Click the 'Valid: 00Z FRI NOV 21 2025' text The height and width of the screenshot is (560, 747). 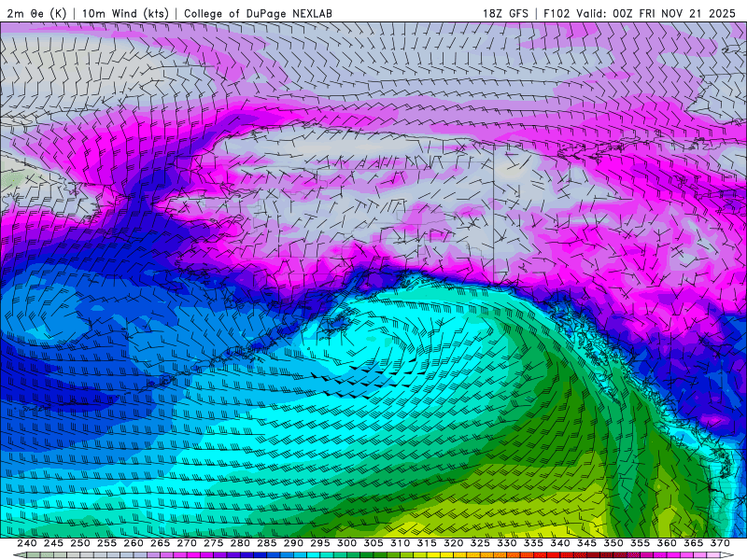pyautogui.click(x=656, y=13)
